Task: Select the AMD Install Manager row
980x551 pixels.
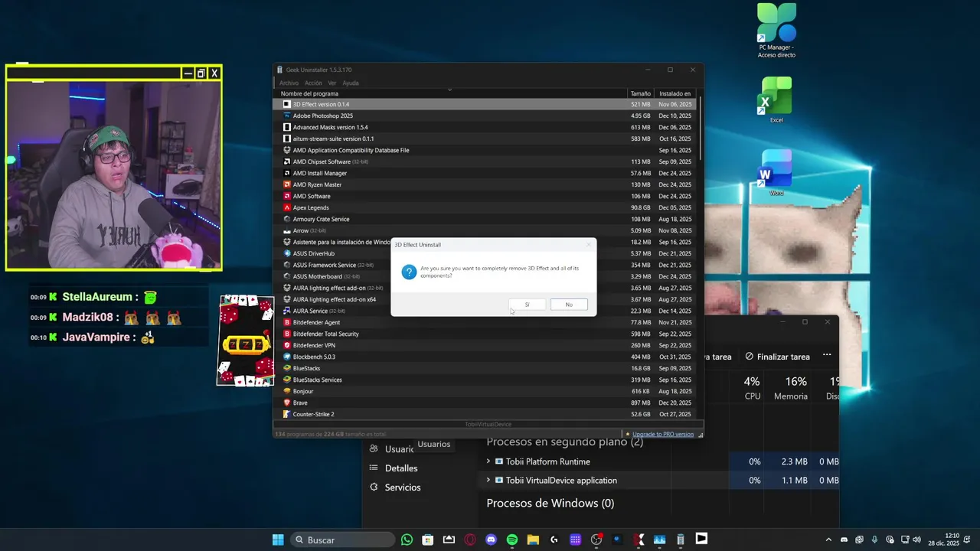Action: pos(485,173)
